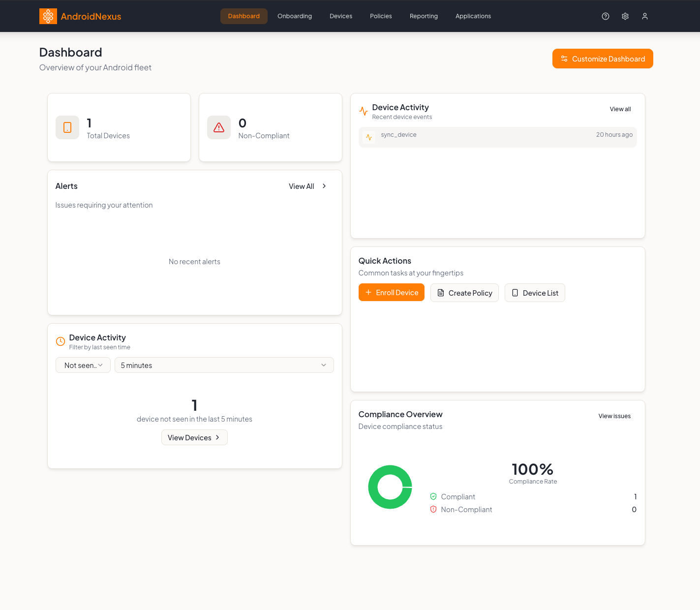Open settings via the gear icon

coord(625,16)
